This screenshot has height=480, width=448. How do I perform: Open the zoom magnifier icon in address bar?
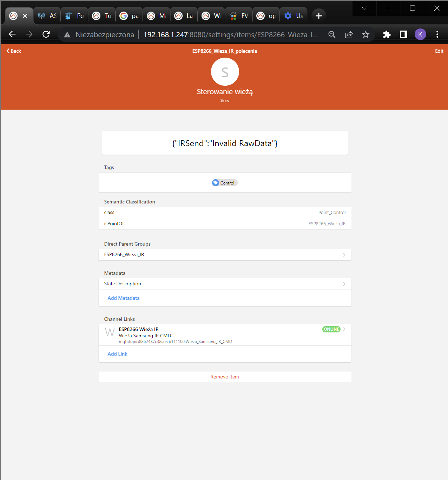pyautogui.click(x=332, y=34)
